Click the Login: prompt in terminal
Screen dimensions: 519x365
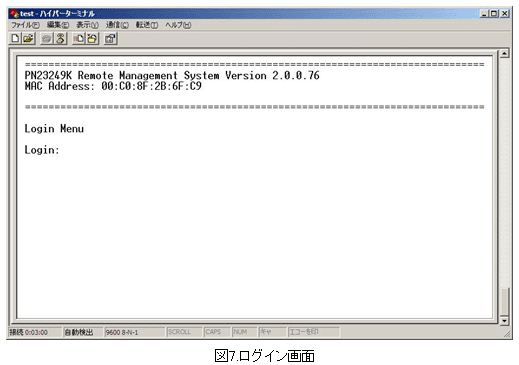point(42,150)
